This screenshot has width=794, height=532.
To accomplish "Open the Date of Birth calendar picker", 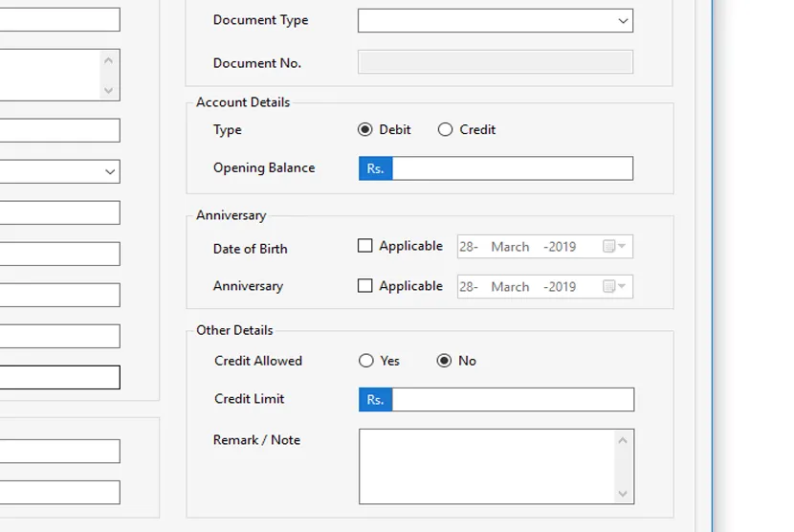I will (615, 247).
